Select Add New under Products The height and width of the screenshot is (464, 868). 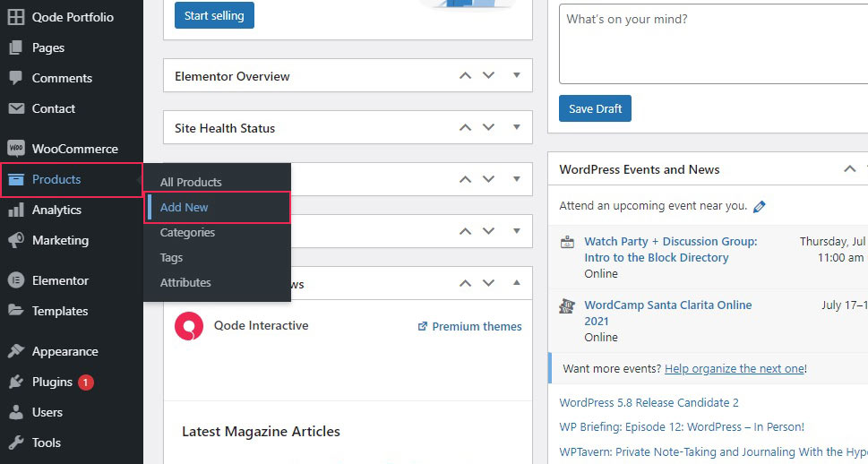217,208
